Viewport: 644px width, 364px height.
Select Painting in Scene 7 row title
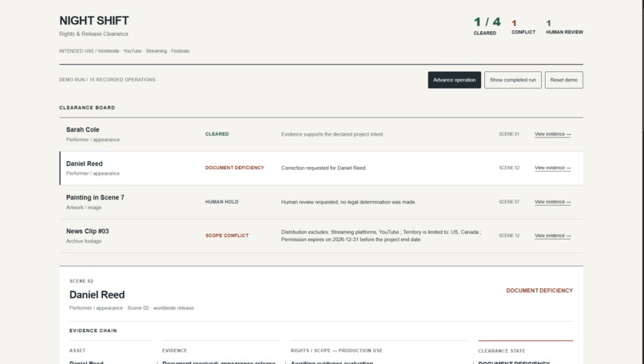click(x=95, y=197)
